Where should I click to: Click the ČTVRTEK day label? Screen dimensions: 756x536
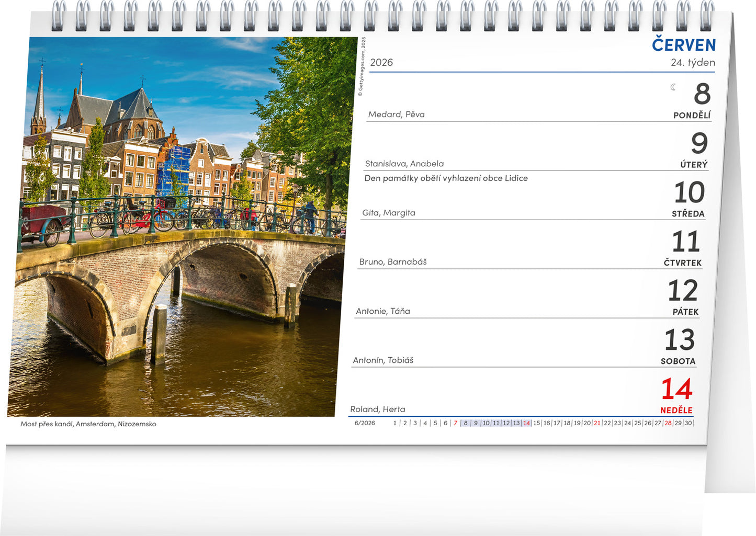682,263
